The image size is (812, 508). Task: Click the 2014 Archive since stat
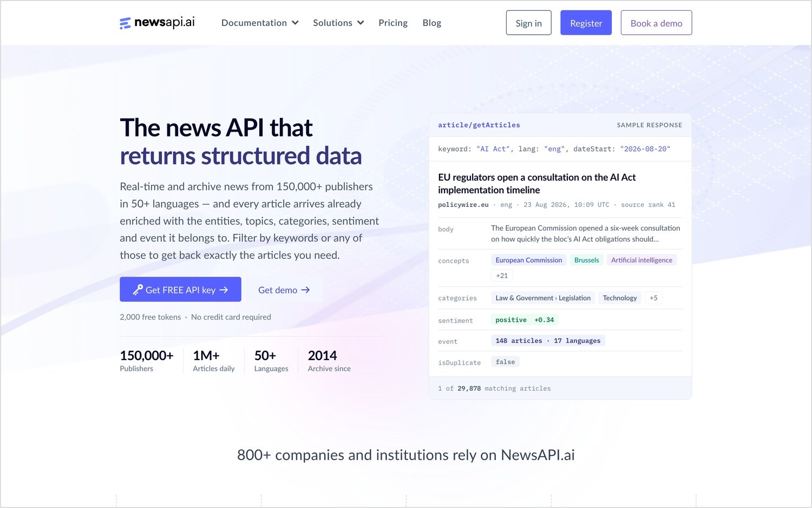tap(329, 361)
